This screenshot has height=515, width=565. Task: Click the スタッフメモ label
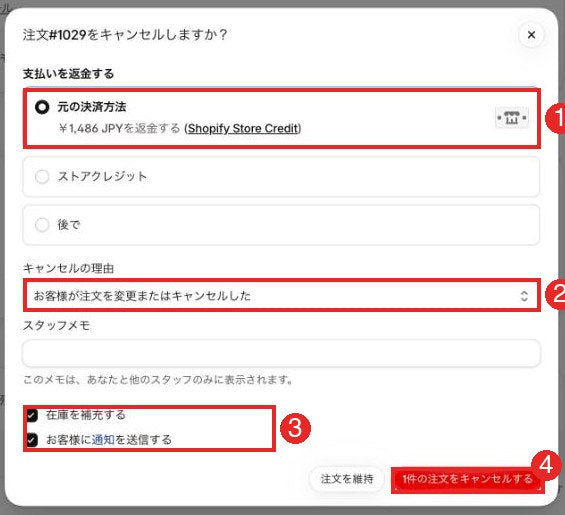tap(57, 326)
